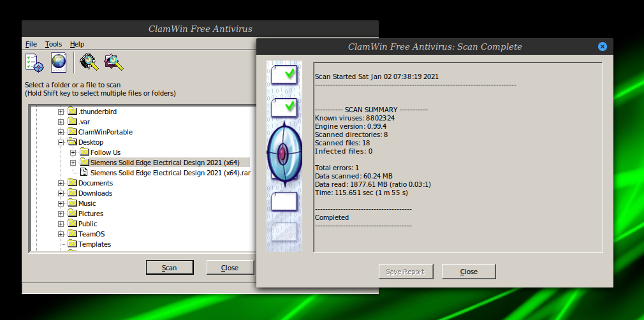Expand the Music folder node

tap(61, 203)
